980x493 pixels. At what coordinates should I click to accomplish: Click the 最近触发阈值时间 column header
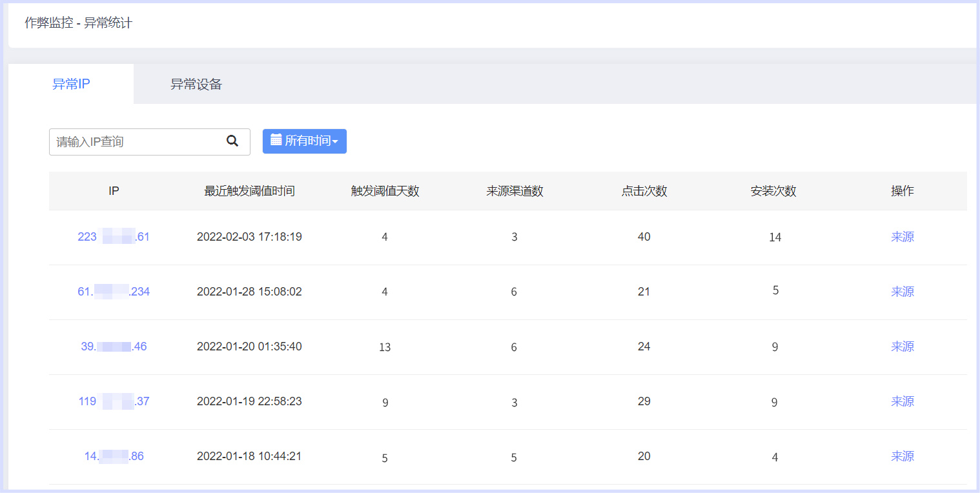pyautogui.click(x=249, y=191)
